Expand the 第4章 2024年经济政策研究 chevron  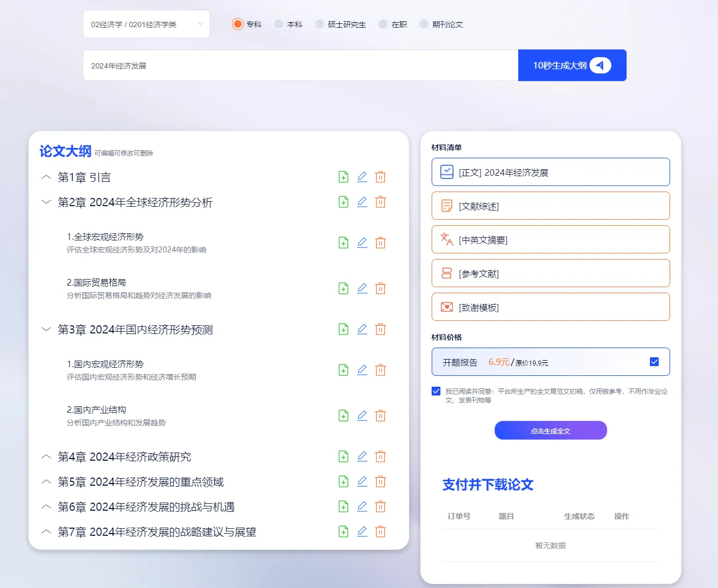tap(46, 456)
